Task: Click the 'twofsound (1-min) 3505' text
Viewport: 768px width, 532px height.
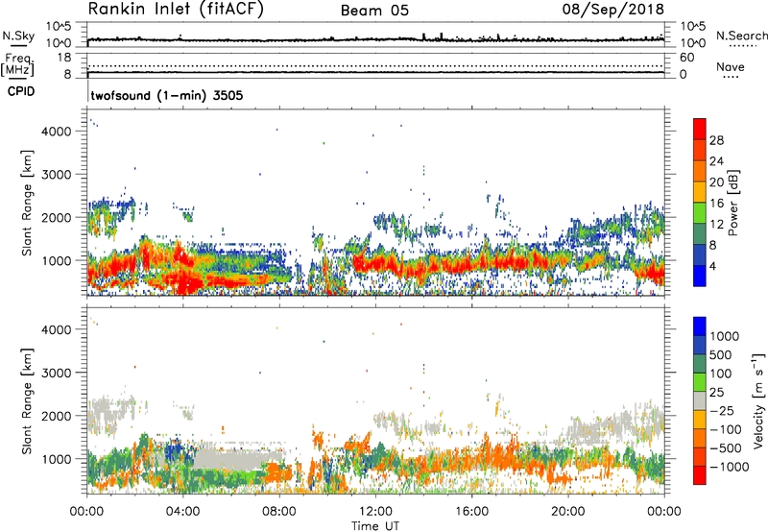Action: tap(167, 95)
